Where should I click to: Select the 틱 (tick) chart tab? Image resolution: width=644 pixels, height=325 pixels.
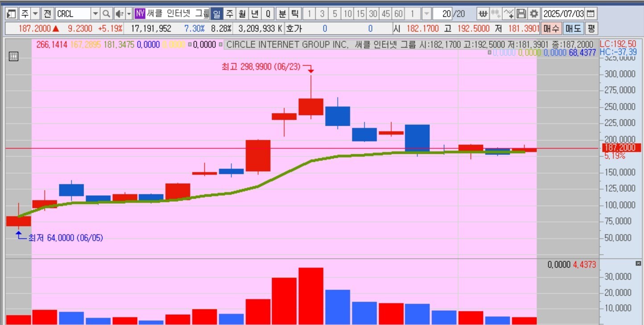click(x=295, y=14)
